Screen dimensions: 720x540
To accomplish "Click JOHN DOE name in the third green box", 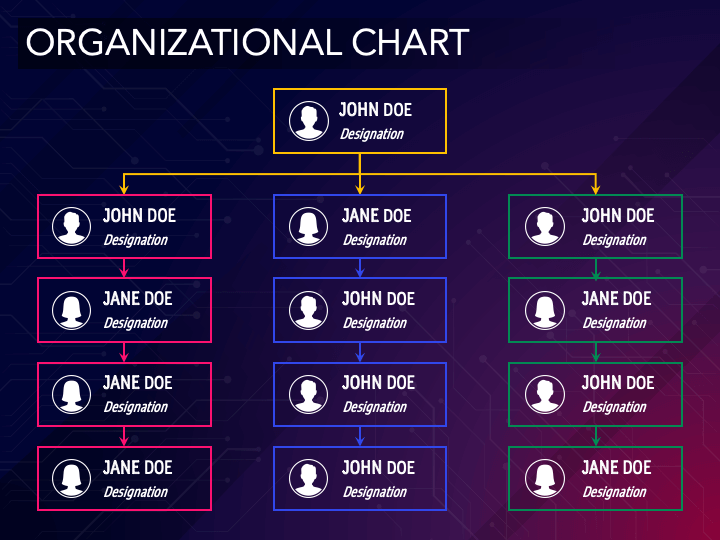I will 618,382.
